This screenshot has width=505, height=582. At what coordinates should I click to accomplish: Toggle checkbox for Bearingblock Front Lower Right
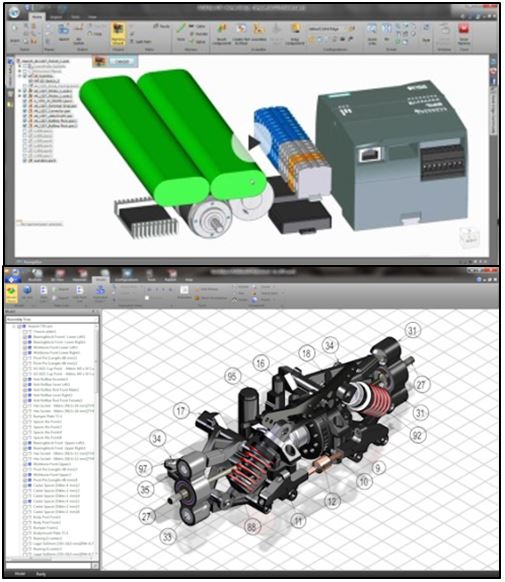pyautogui.click(x=26, y=342)
